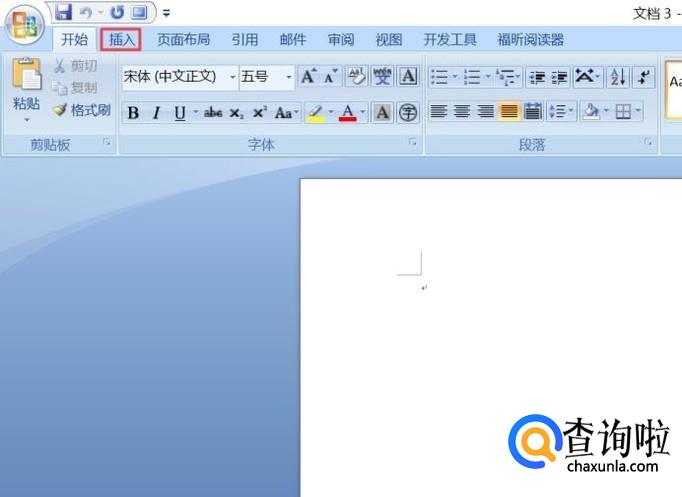Sort text with the A-Z icon
The image size is (682, 497).
[618, 77]
